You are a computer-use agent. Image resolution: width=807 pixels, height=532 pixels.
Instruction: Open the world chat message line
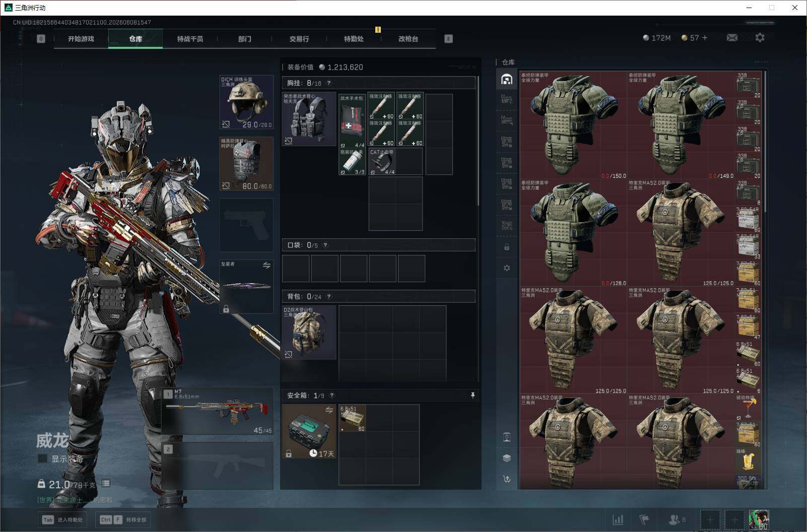pyautogui.click(x=75, y=500)
